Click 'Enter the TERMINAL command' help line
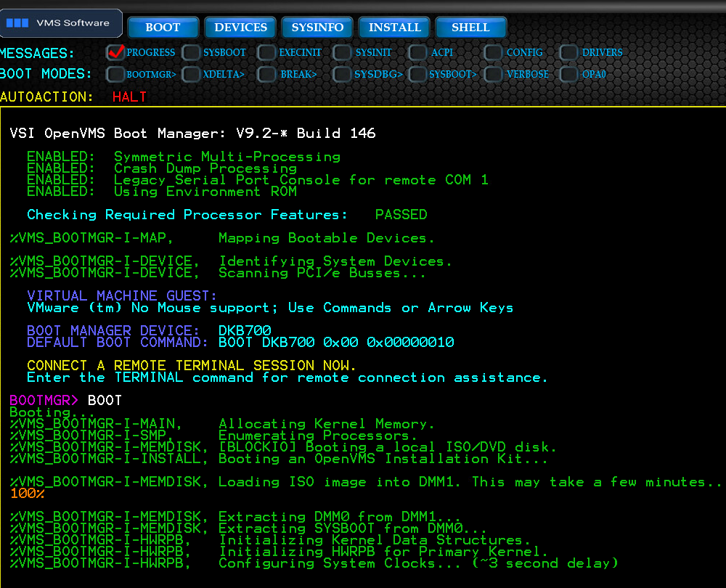 coord(287,377)
